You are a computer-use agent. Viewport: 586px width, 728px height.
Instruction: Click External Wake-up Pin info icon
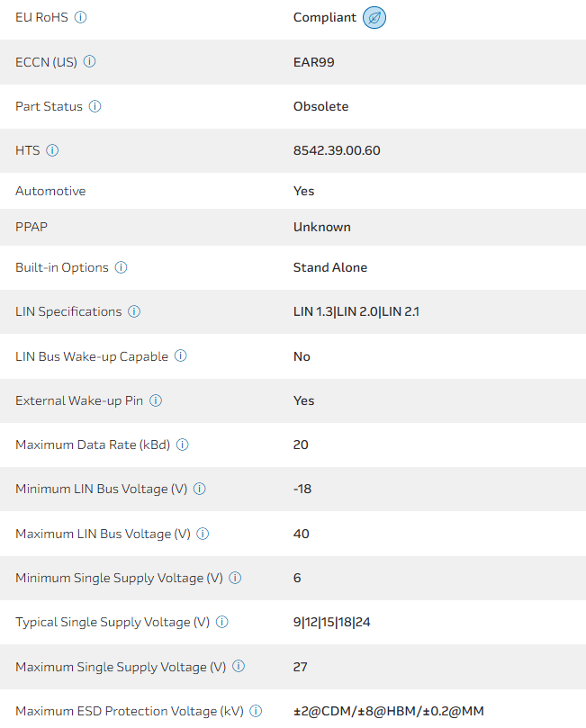pos(156,400)
